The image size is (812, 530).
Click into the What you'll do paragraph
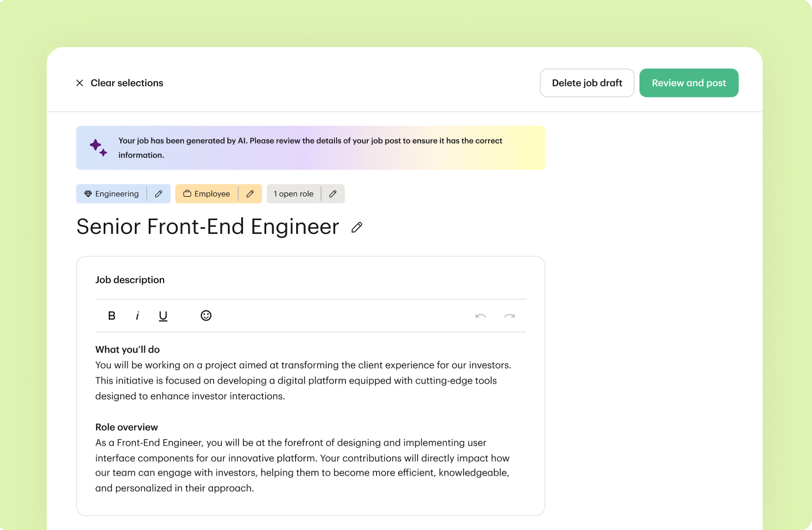point(302,381)
